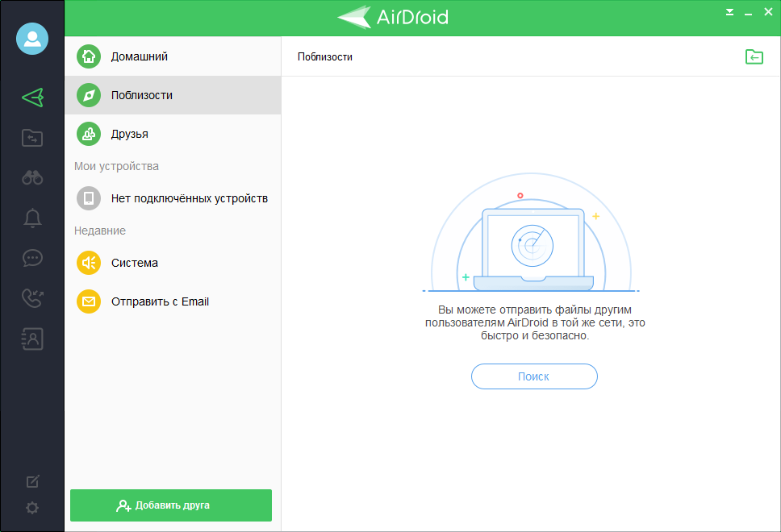This screenshot has height=532, width=781.
Task: Click the envelope icon beside Отправить с Email
Action: 88,301
